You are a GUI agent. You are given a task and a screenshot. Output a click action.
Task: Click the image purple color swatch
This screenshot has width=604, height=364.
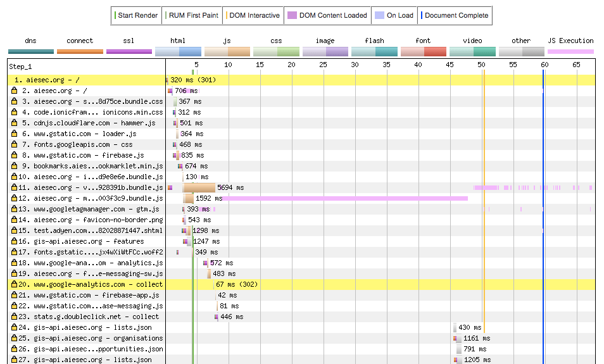pyautogui.click(x=325, y=52)
